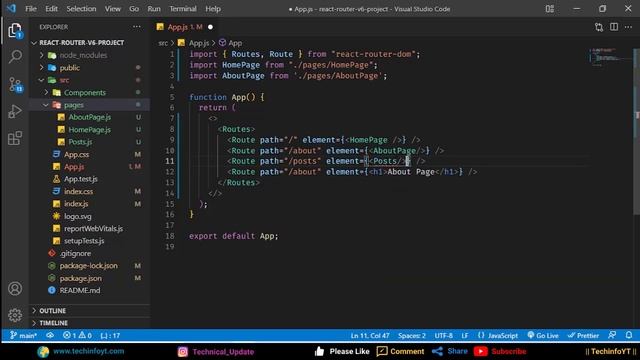Open AboutPage.js in the explorer
This screenshot has width=640, height=360.
(x=89, y=117)
